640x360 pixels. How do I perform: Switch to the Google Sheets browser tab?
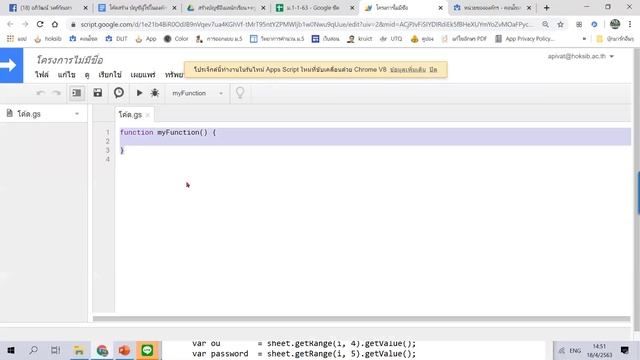(315, 8)
